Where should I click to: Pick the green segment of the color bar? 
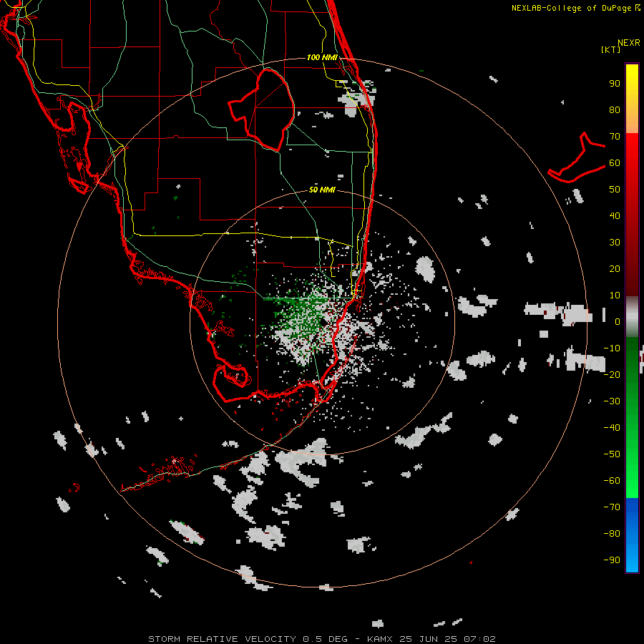[632, 417]
